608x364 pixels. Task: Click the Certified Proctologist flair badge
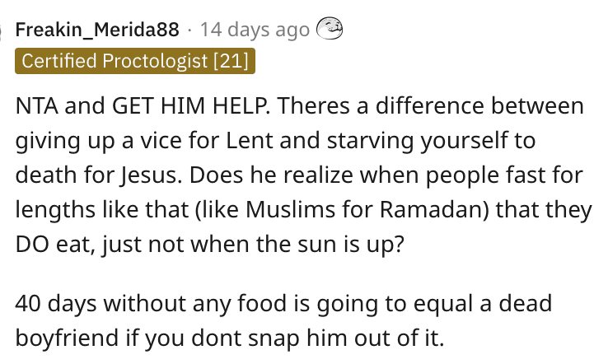(135, 61)
